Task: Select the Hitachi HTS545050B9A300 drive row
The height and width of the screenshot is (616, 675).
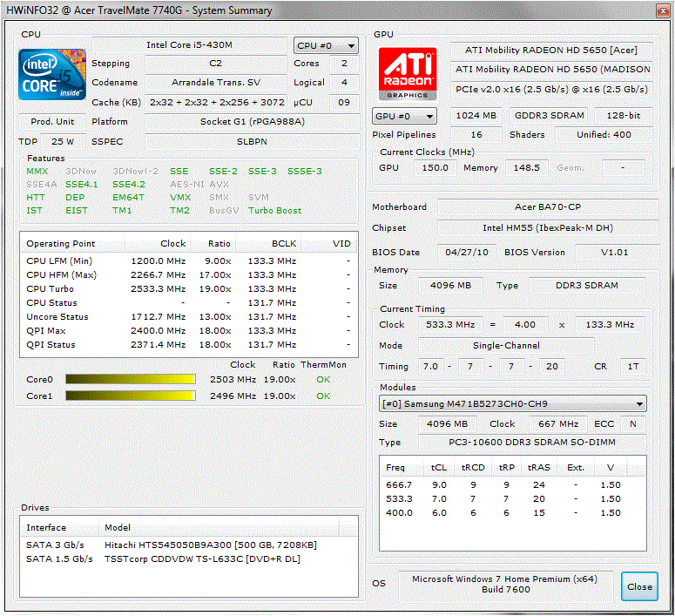Action: [x=188, y=545]
